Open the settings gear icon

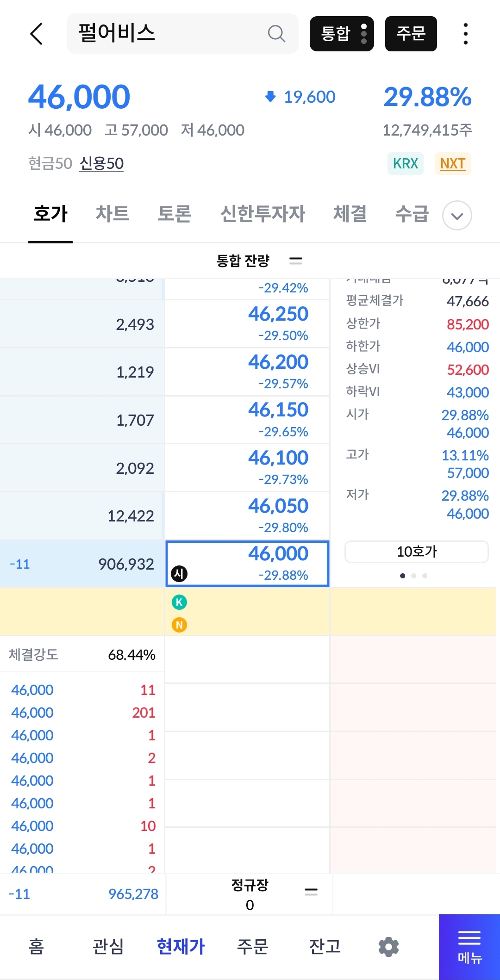[x=388, y=947]
